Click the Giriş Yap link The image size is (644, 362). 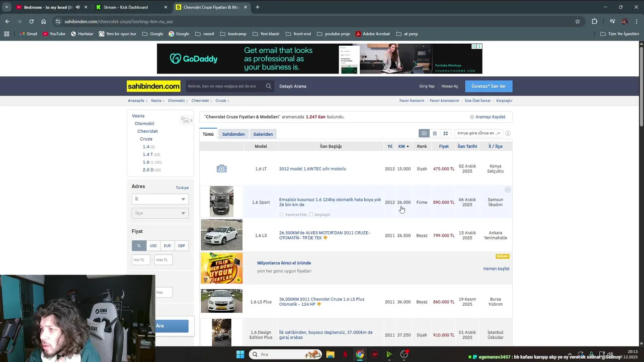427,86
